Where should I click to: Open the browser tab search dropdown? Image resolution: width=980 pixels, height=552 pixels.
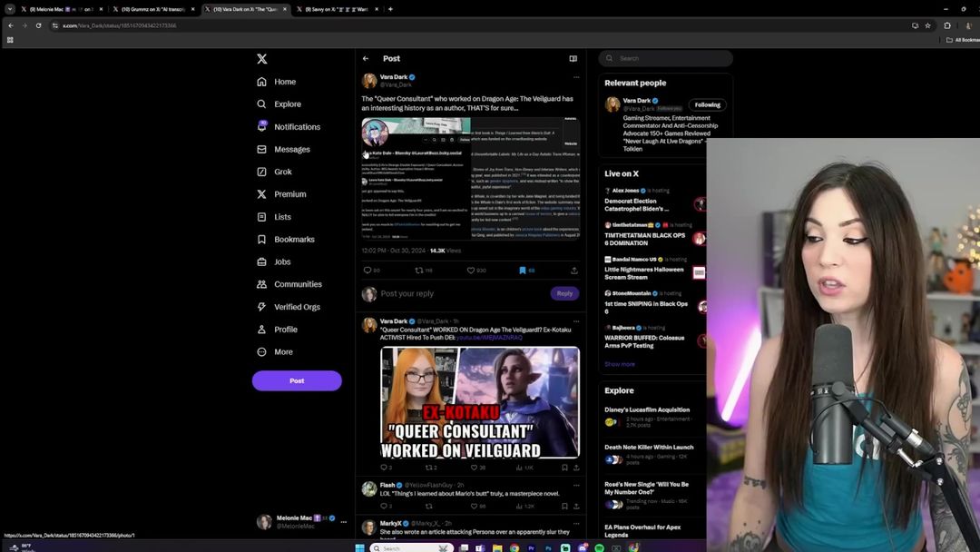coord(9,9)
